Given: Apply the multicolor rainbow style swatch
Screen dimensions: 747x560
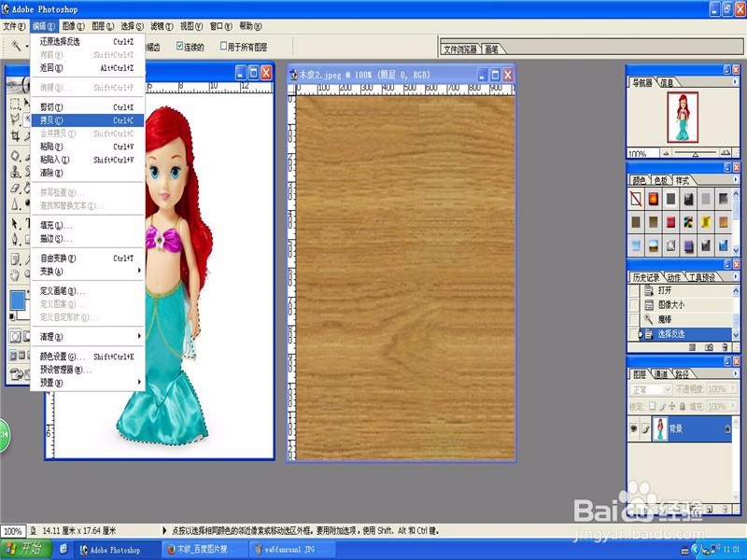Looking at the screenshot, I should (688, 222).
